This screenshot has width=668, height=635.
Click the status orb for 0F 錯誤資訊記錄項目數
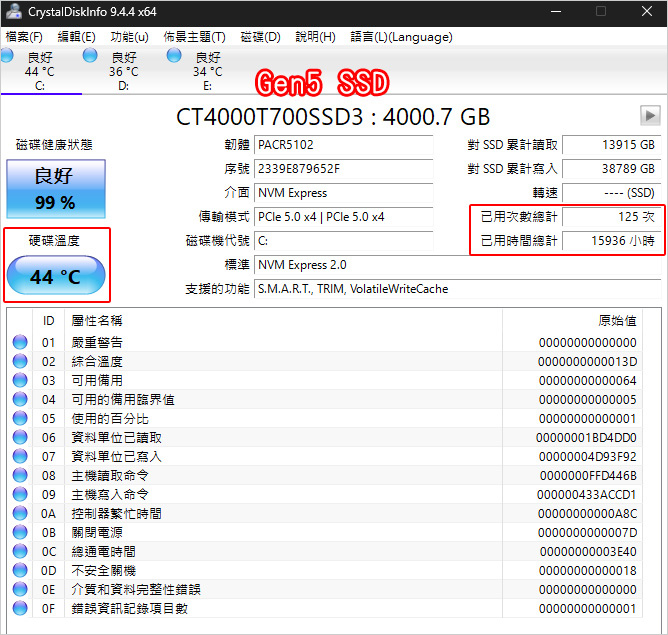pyautogui.click(x=20, y=608)
